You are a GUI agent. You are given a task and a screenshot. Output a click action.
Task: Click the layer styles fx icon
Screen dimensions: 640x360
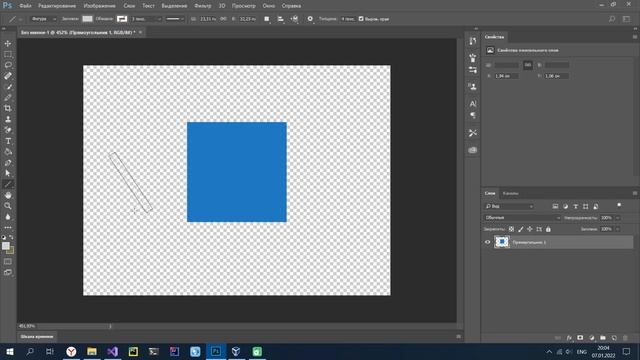coord(569,338)
